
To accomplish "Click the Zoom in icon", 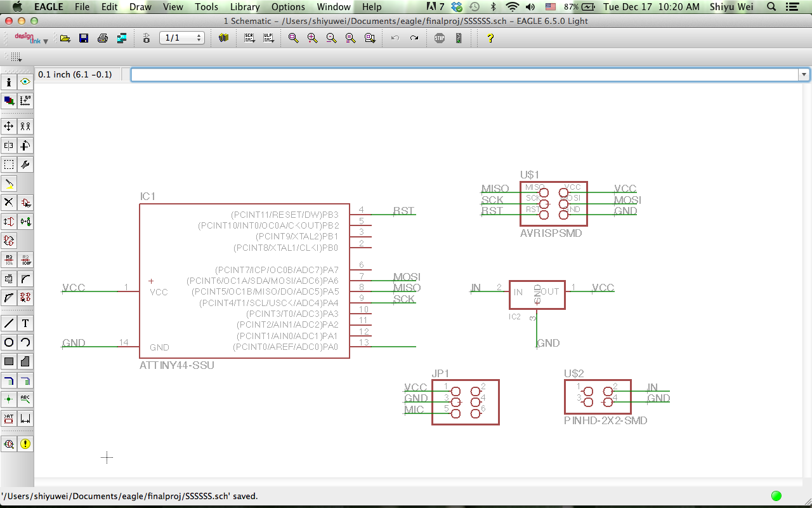I will tap(312, 38).
